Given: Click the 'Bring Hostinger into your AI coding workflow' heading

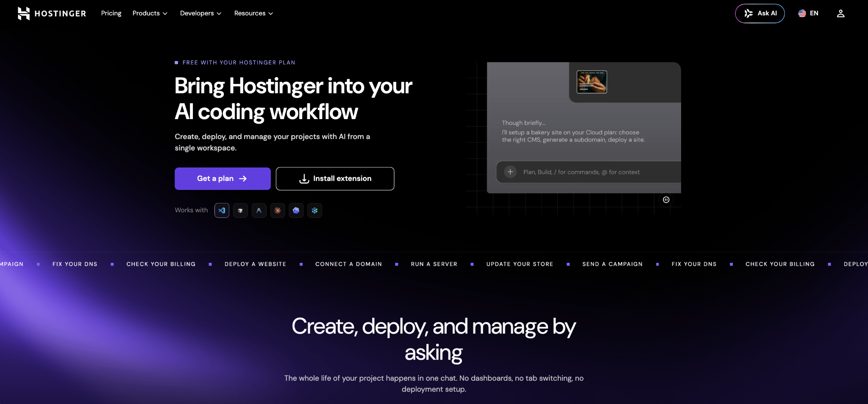Looking at the screenshot, I should click(293, 99).
